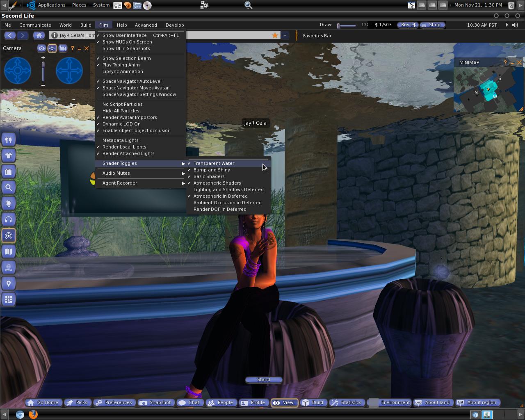Toggle Show Selection Beam option

tap(140, 58)
